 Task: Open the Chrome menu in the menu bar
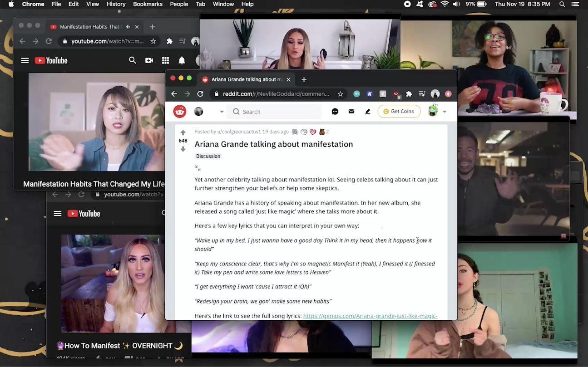pos(33,4)
